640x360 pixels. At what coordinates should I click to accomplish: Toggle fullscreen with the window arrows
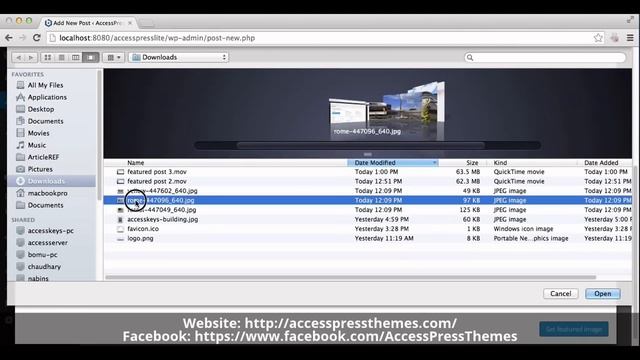click(x=630, y=20)
